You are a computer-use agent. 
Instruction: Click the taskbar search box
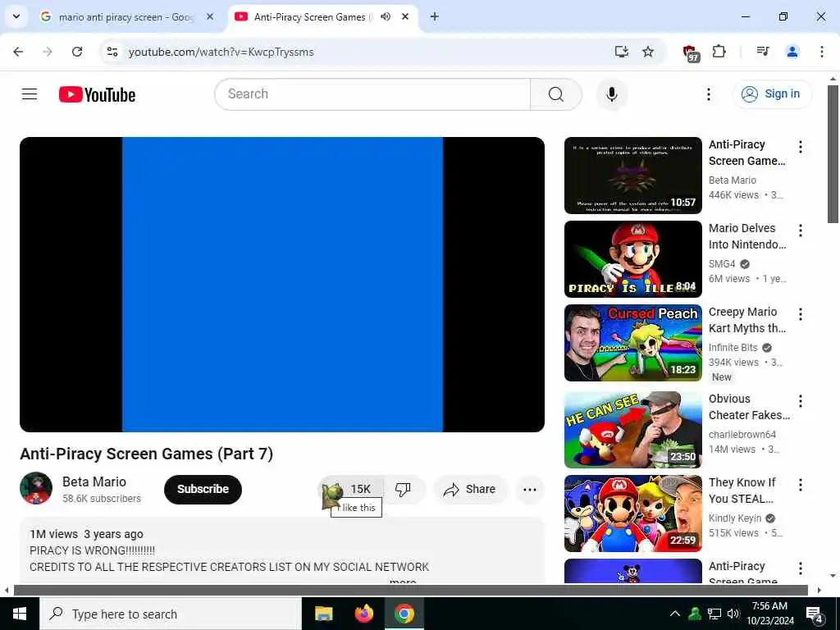point(171,614)
